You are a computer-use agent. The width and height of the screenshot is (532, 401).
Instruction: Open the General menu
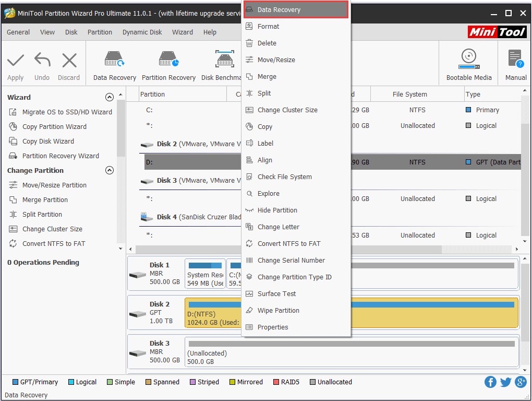[x=18, y=32]
